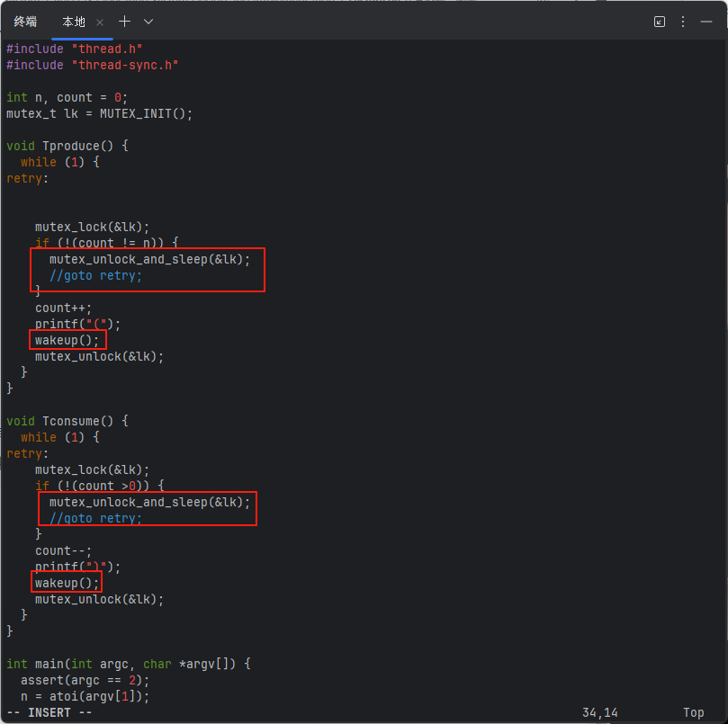Expand the terminal session dropdown chevron
The height and width of the screenshot is (724, 728).
tap(148, 21)
